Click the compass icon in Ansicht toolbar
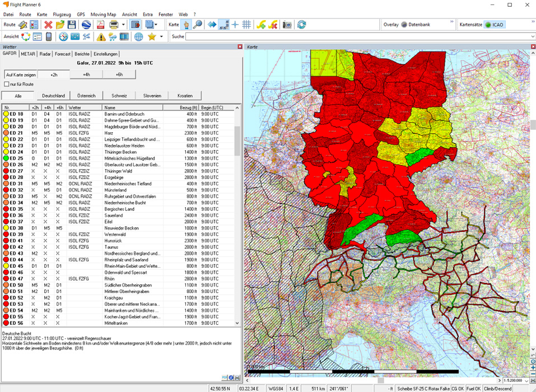The image size is (536, 392). (x=63, y=37)
